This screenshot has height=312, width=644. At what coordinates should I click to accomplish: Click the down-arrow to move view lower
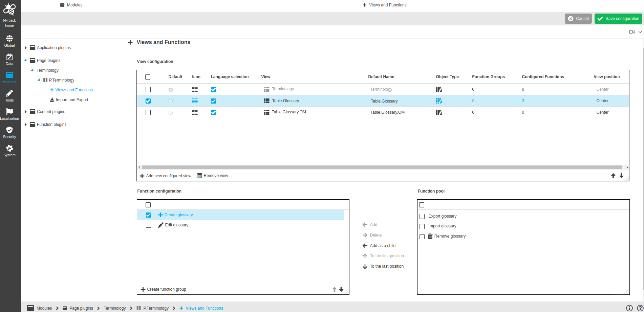click(x=621, y=176)
